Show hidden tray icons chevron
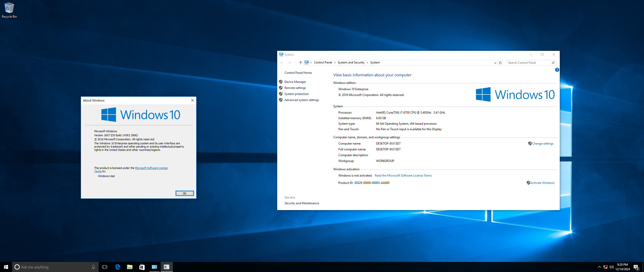This screenshot has width=644, height=272. click(x=599, y=267)
